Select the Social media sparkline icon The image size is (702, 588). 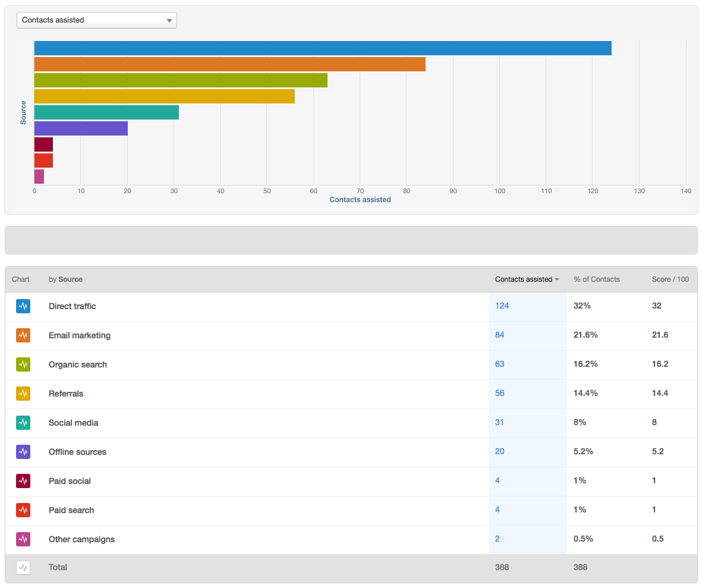tap(23, 423)
